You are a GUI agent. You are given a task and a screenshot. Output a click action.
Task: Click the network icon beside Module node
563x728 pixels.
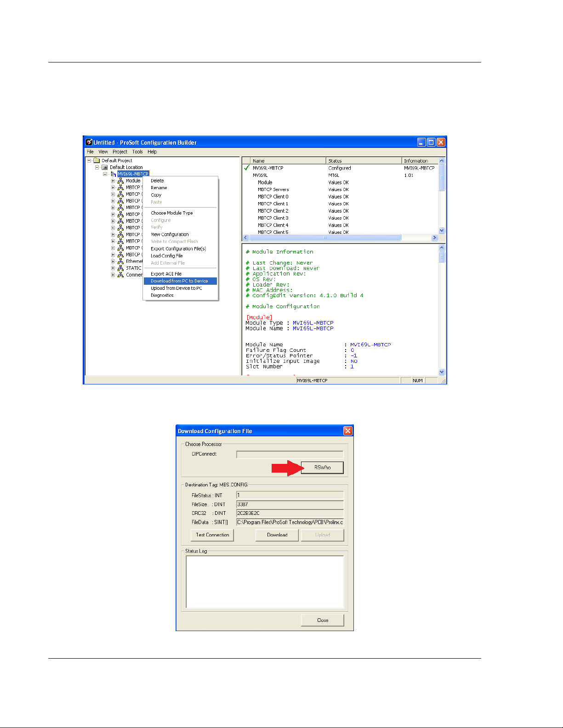(120, 181)
